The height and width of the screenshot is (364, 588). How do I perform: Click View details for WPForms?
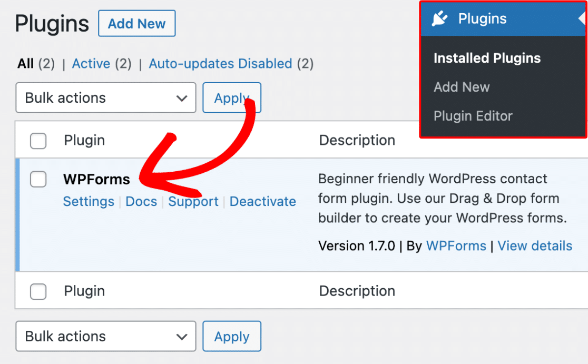(x=535, y=246)
